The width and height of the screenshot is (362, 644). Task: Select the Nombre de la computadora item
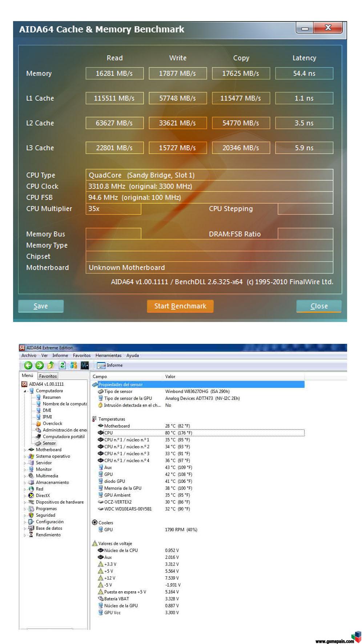click(x=65, y=404)
